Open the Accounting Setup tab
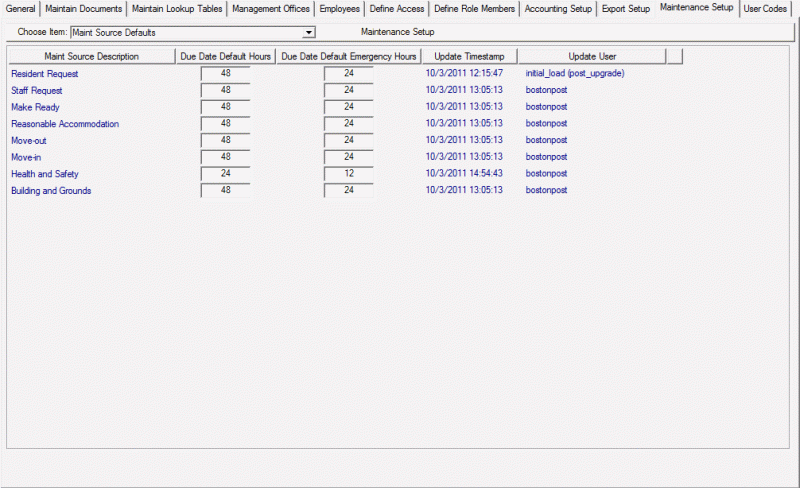800x488 pixels. (x=558, y=9)
